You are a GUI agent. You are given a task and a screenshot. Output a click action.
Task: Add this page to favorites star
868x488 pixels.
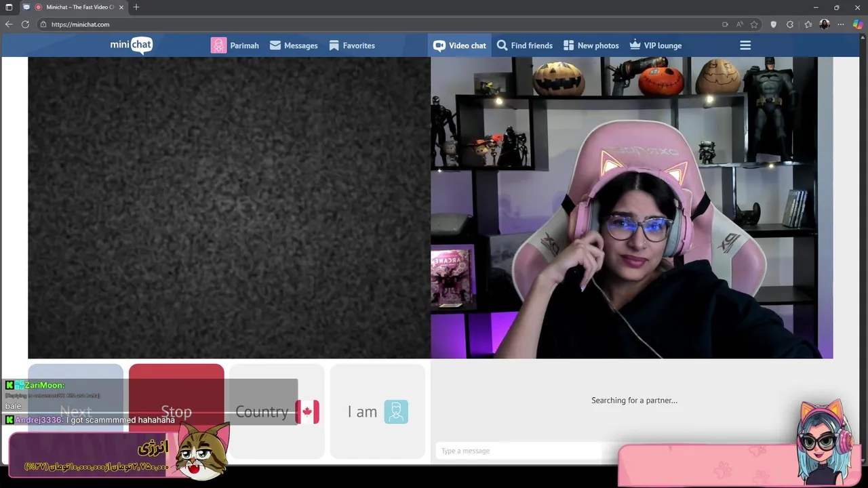tap(754, 24)
